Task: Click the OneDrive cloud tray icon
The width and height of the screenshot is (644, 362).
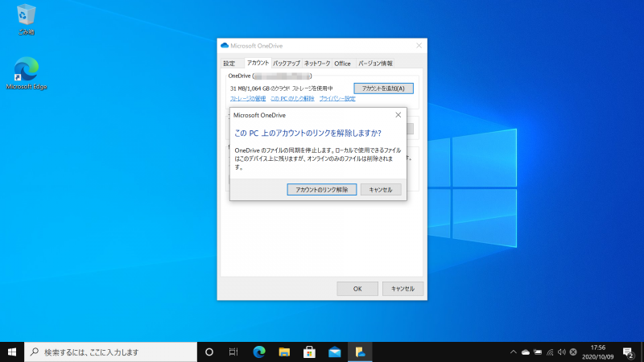Action: point(526,352)
